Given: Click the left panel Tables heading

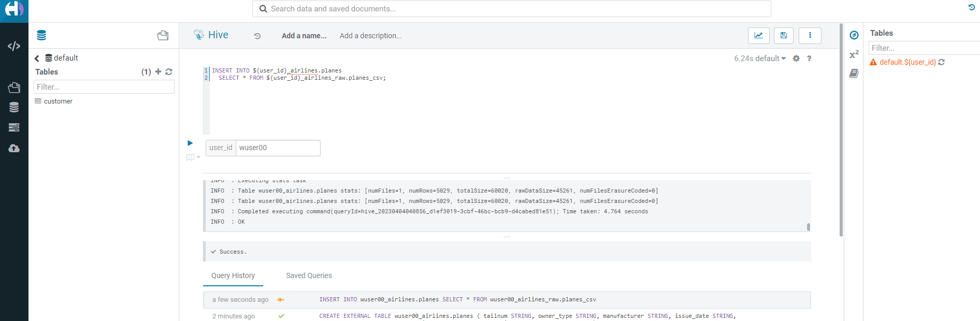Looking at the screenshot, I should pyautogui.click(x=47, y=72).
